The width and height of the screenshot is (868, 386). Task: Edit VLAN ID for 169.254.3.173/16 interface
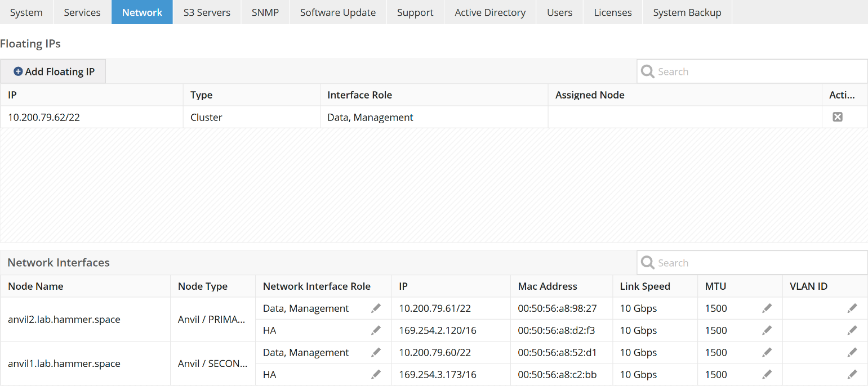coord(852,374)
